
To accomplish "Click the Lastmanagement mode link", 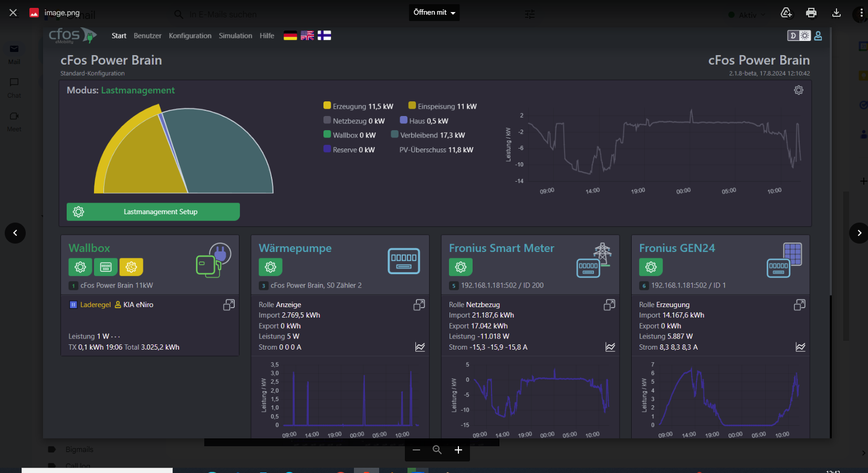I will (138, 90).
